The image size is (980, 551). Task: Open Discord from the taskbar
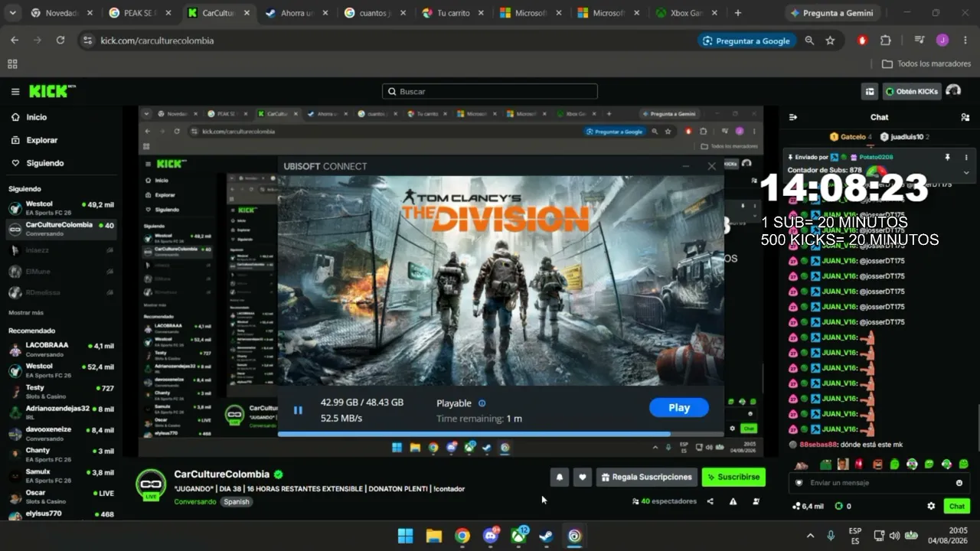pyautogui.click(x=491, y=536)
